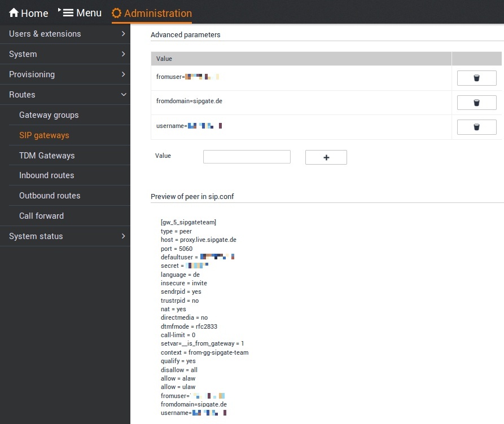Select host = proxy.live.sipgate.de line
Image resolution: width=504 pixels, height=424 pixels.
click(198, 240)
